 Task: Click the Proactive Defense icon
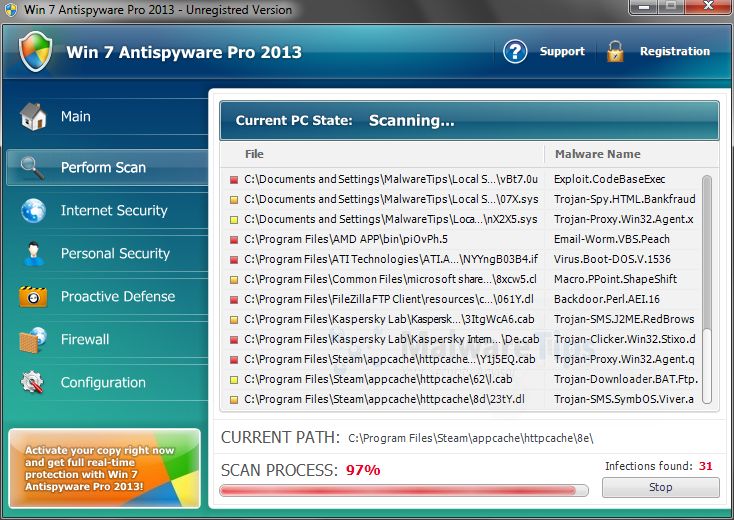pos(33,297)
